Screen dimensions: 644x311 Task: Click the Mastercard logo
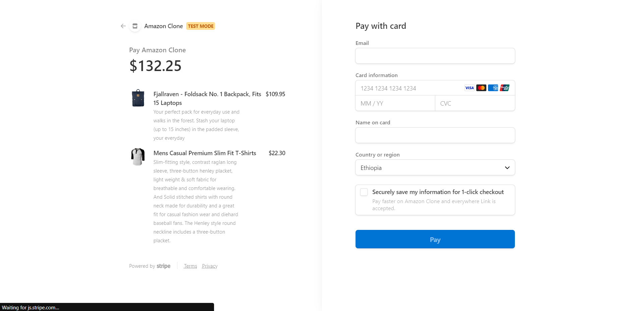coord(481,88)
